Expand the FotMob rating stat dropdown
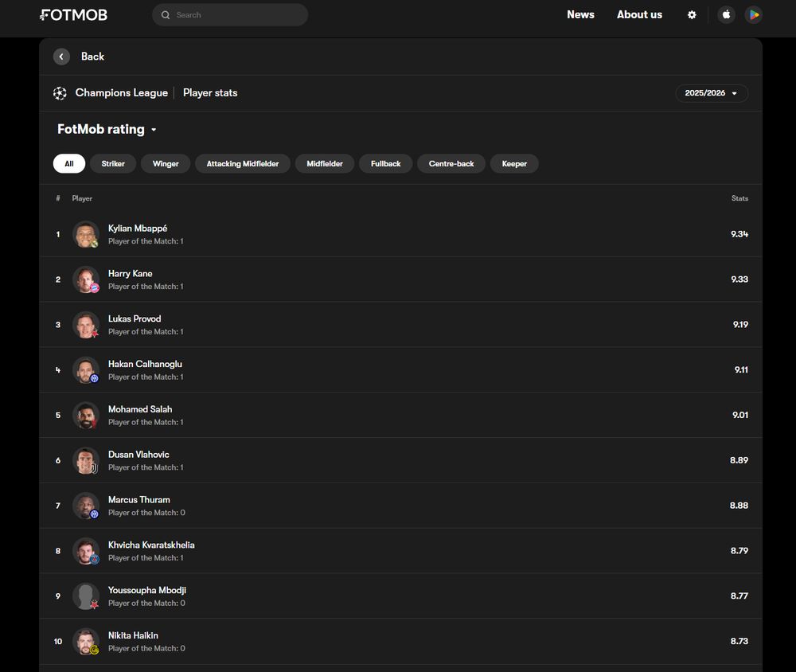This screenshot has width=796, height=672. [x=107, y=130]
